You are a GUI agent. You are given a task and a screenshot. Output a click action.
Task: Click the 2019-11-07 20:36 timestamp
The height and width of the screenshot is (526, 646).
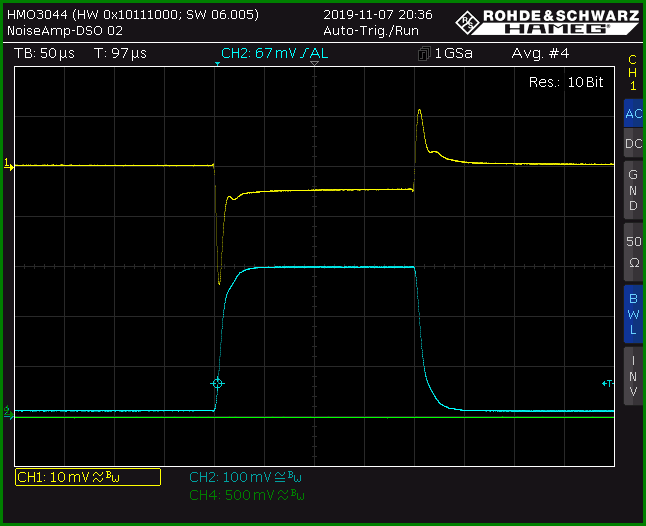coord(378,15)
